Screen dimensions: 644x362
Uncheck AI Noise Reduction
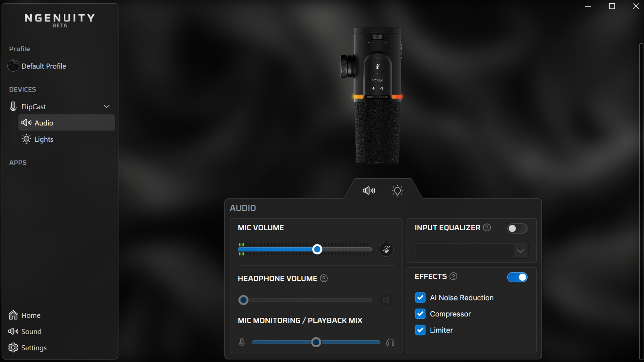420,297
